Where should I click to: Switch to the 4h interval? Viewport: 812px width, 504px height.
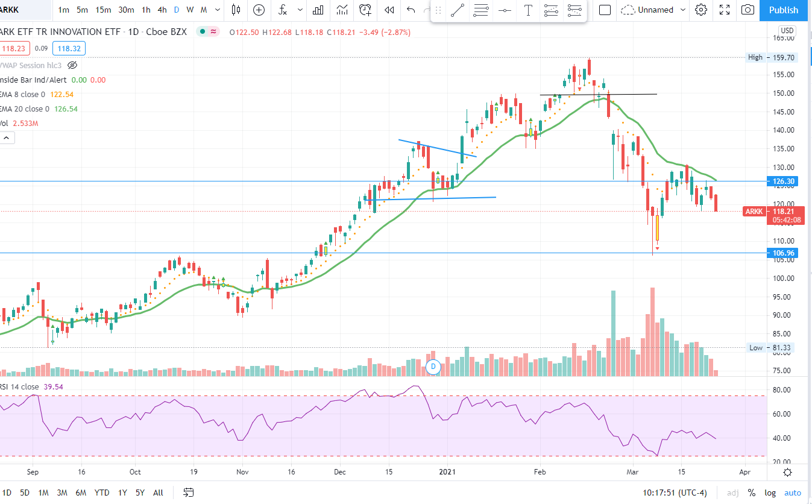[x=162, y=10]
